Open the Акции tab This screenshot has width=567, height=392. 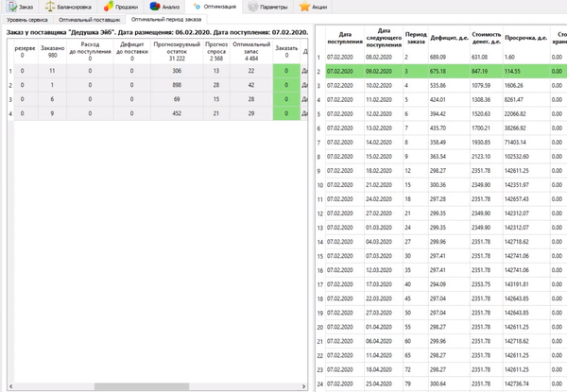pos(313,7)
